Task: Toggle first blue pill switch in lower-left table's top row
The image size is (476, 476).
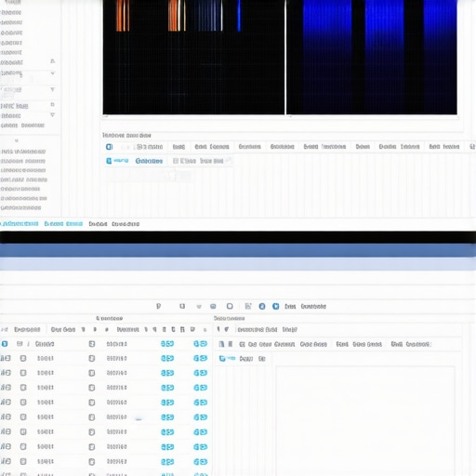Action: 167,344
